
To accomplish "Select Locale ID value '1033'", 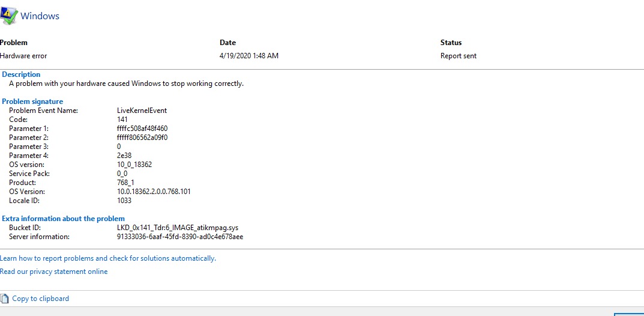I will tap(124, 201).
